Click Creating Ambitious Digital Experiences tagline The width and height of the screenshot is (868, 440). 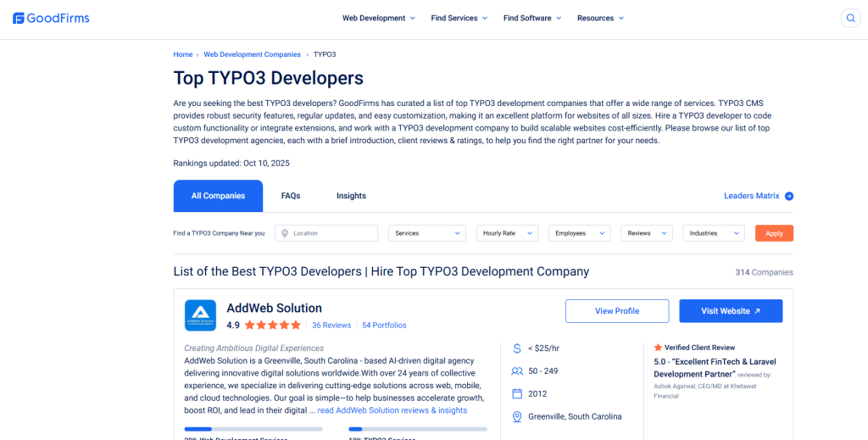pos(254,348)
